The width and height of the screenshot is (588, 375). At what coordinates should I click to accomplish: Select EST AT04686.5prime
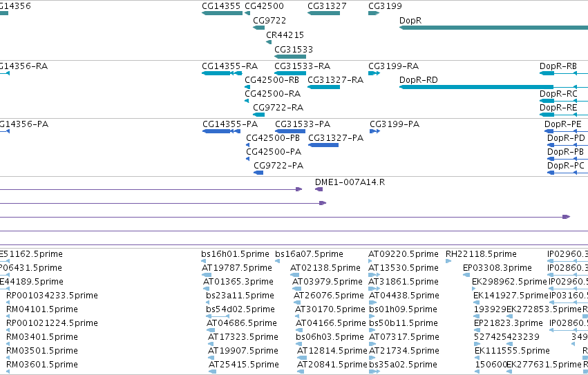point(211,330)
